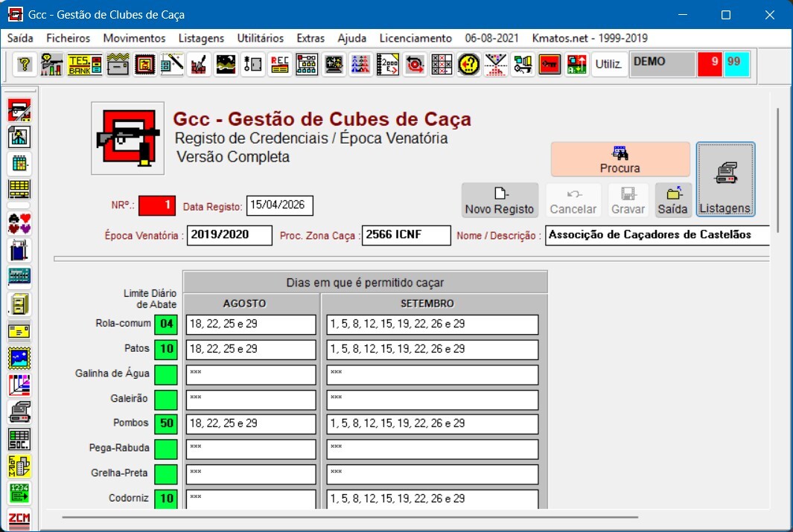Click the green Rola-comum daily limit box
Image resolution: width=793 pixels, height=532 pixels.
point(166,324)
